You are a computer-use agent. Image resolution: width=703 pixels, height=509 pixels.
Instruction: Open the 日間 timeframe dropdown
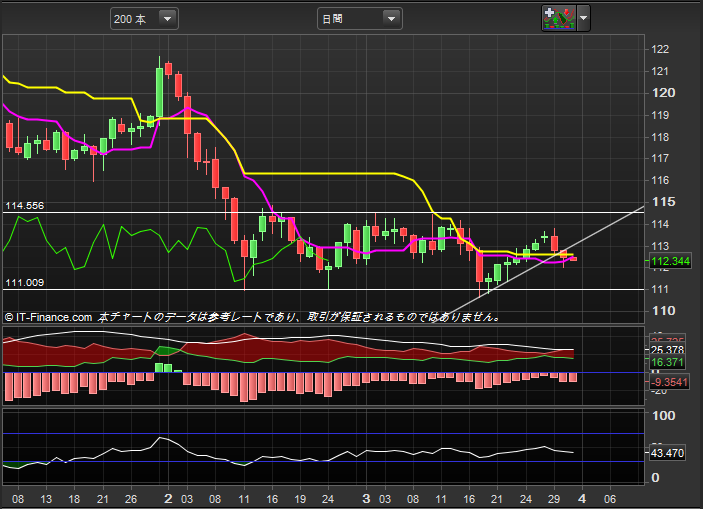(x=360, y=19)
